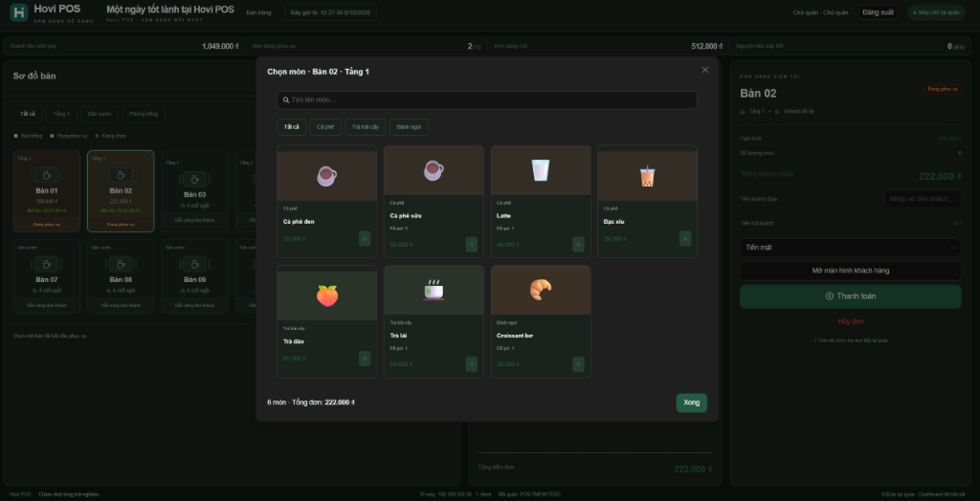Click the Hovi POS logo icon
980x501 pixels.
[x=19, y=12]
